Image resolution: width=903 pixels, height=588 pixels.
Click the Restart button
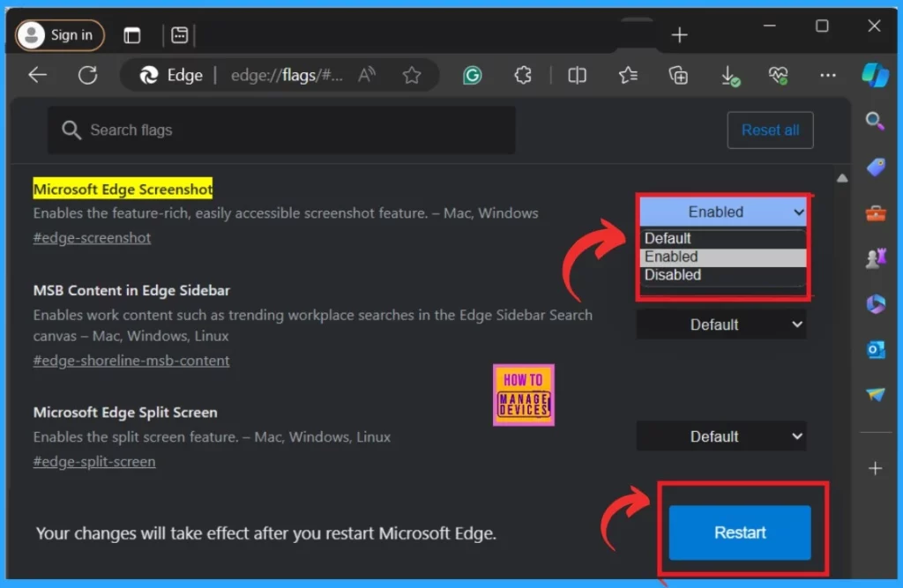point(740,532)
